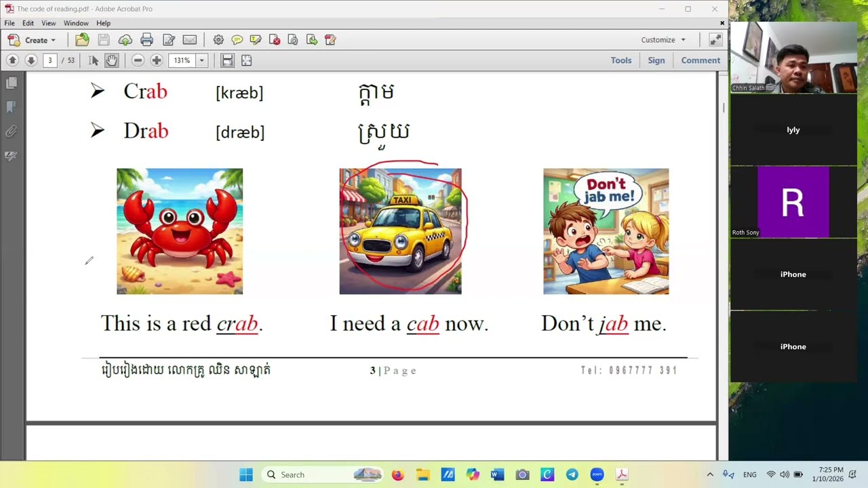
Task: Select the Roth Sony participant tile
Action: 793,202
